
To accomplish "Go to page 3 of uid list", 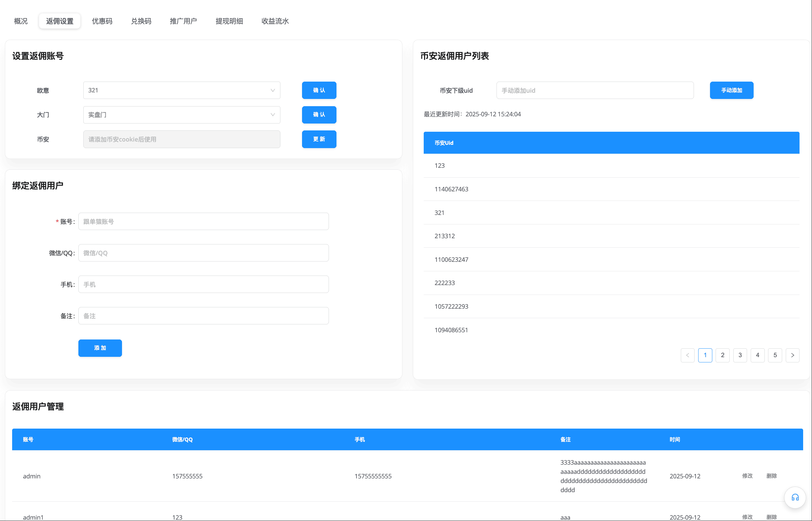I will click(740, 355).
